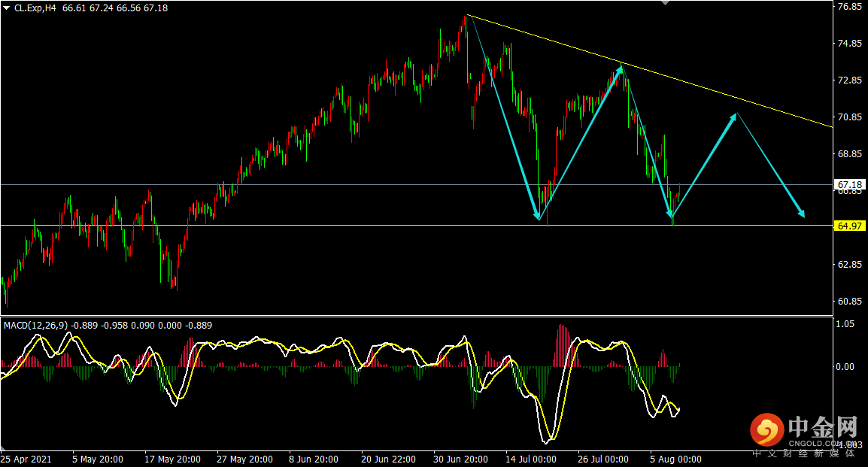Click the 25 Apr 2021 date label
Screen dimensions: 868x467
pyautogui.click(x=26, y=459)
